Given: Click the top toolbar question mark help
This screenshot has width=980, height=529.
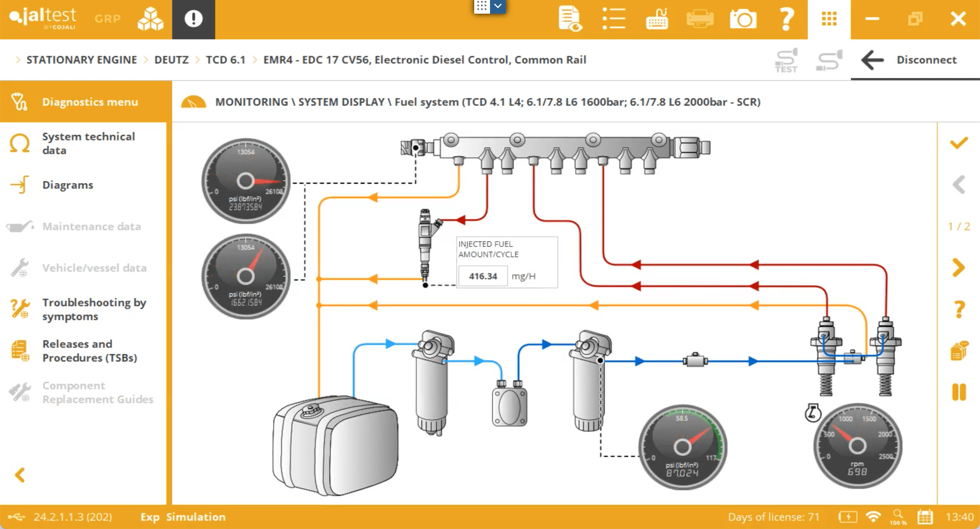Looking at the screenshot, I should click(x=786, y=19).
